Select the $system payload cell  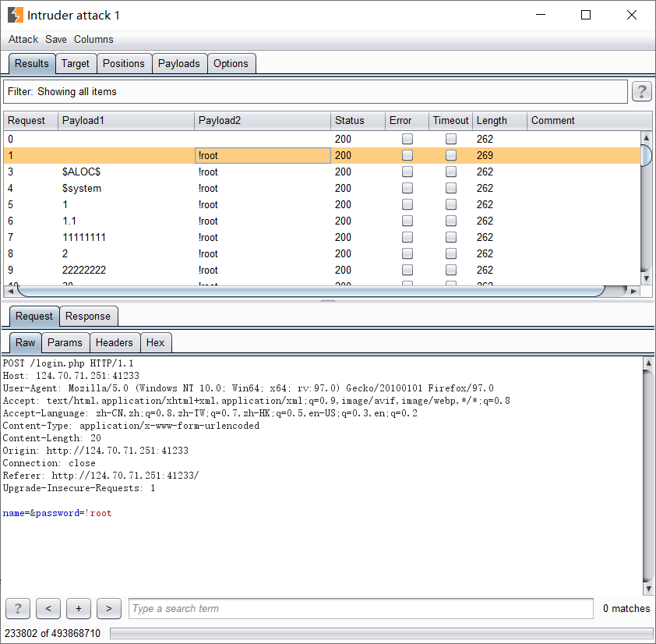pos(126,188)
